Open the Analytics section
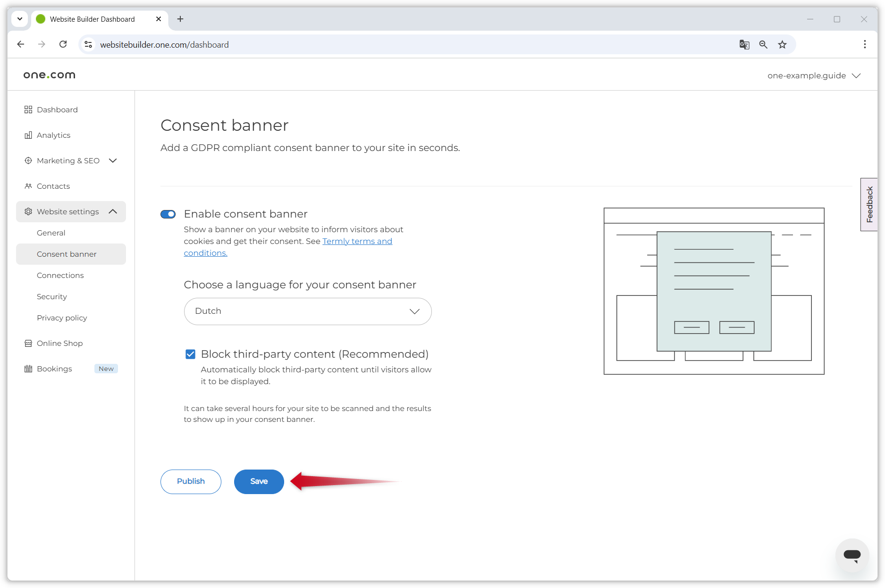The width and height of the screenshot is (885, 588). pyautogui.click(x=53, y=135)
